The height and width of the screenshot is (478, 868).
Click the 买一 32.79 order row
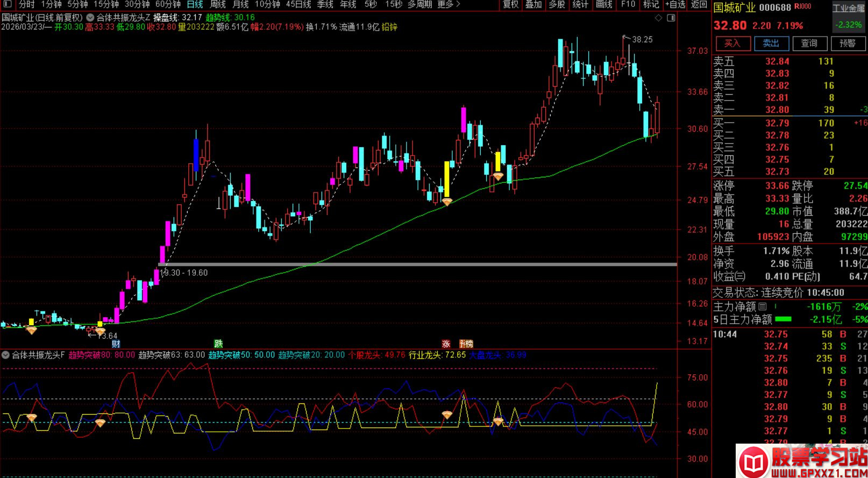point(790,123)
